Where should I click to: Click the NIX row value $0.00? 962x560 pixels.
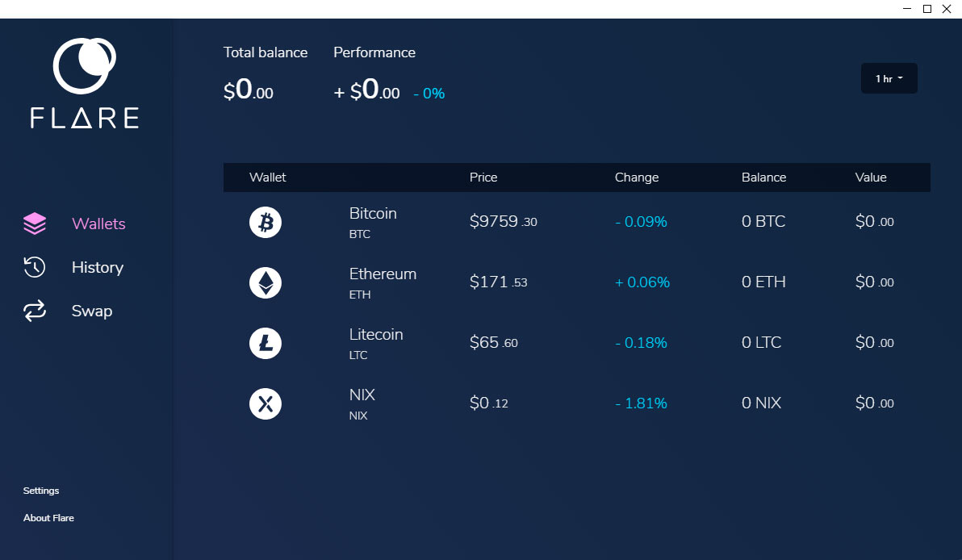tap(874, 403)
